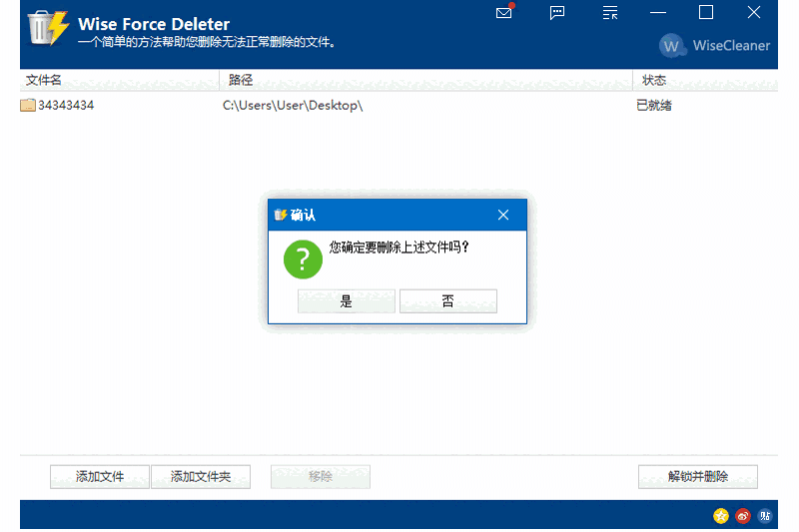Click the Wise Force Deleter trash can logo

click(x=48, y=28)
